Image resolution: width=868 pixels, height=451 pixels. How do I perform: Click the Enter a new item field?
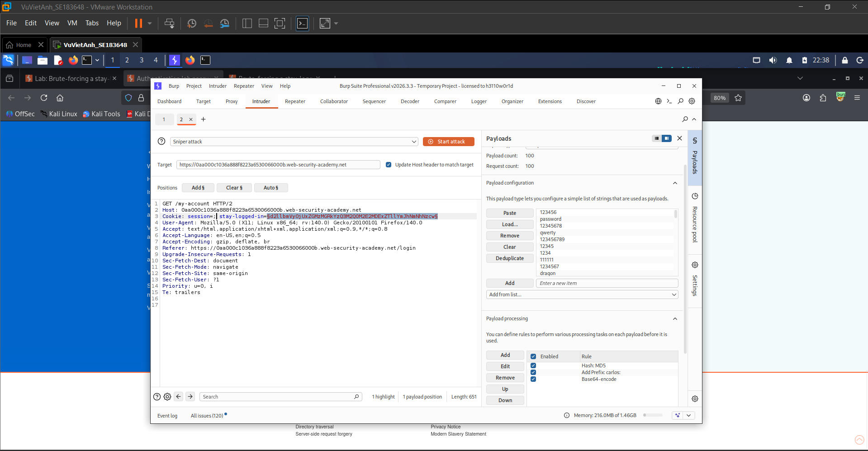point(607,283)
